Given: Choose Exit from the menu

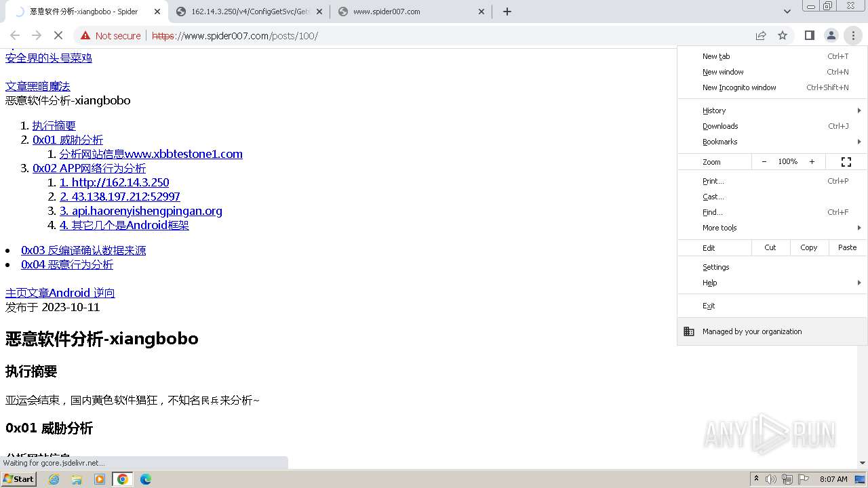Looking at the screenshot, I should pyautogui.click(x=772, y=306).
